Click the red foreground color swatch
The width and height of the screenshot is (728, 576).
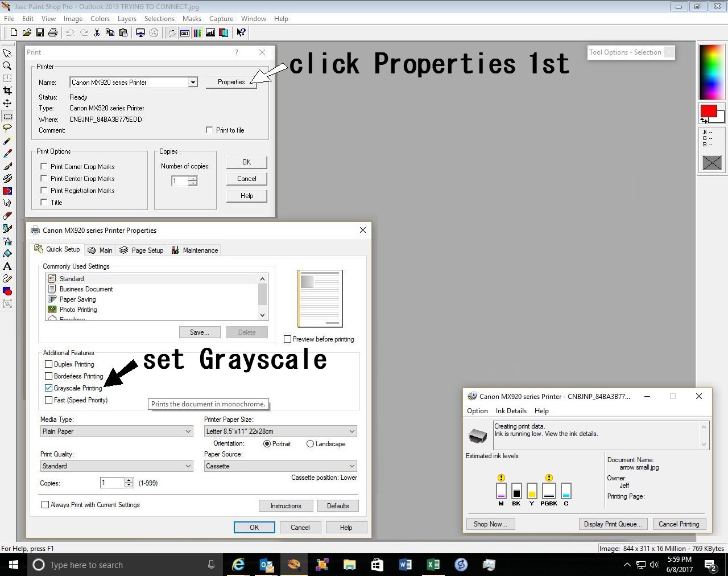pyautogui.click(x=708, y=111)
